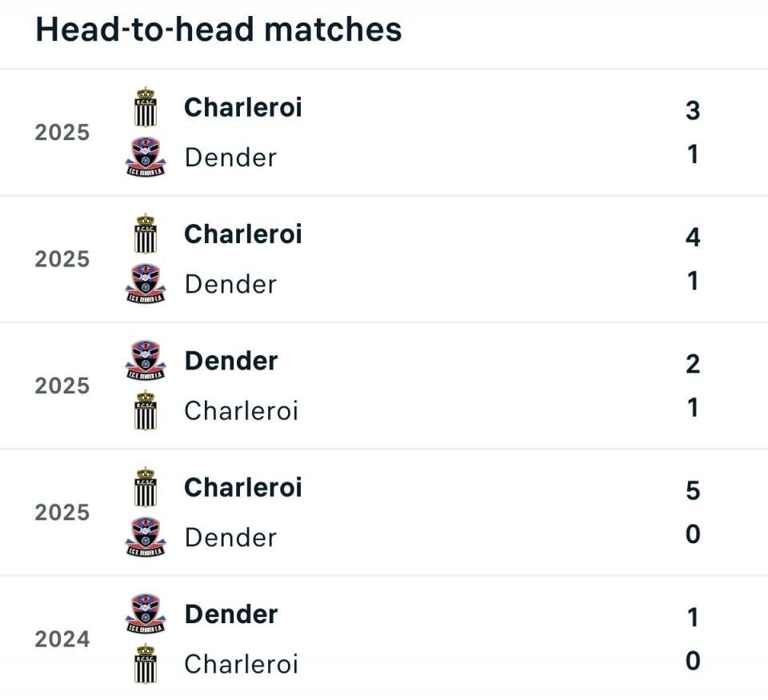
Task: Select the 2024 year label
Action: 62,639
